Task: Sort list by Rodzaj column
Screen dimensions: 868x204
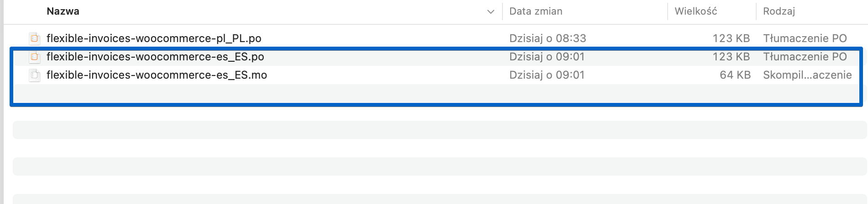Action: 779,11
